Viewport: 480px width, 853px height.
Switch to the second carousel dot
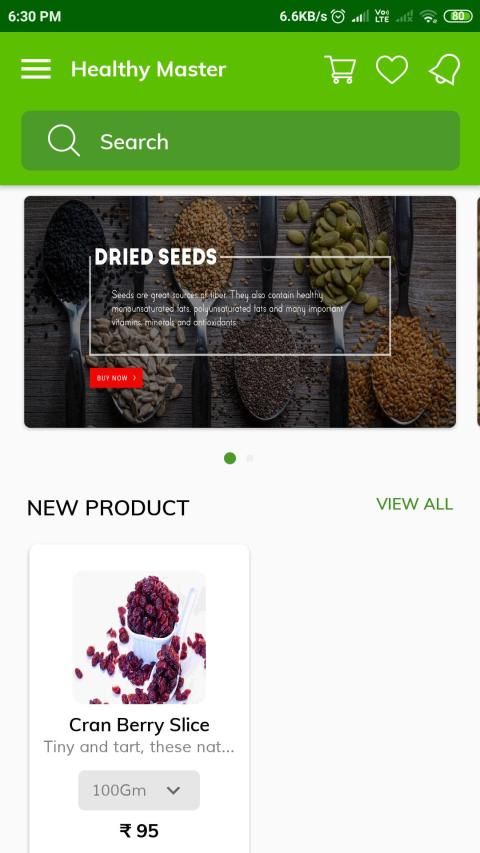coord(250,459)
